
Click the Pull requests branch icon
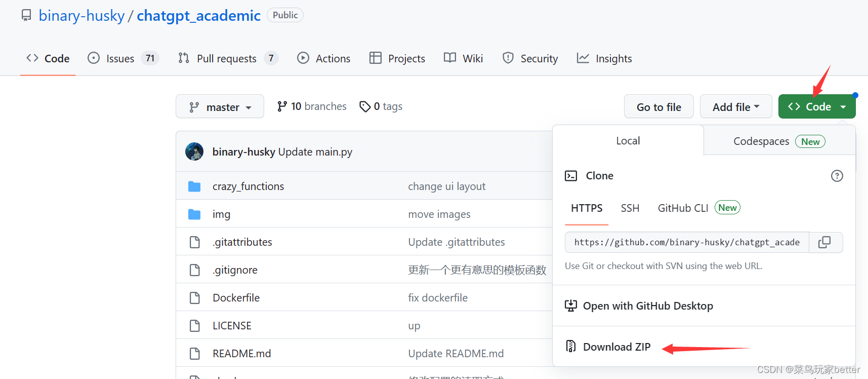[x=184, y=58]
